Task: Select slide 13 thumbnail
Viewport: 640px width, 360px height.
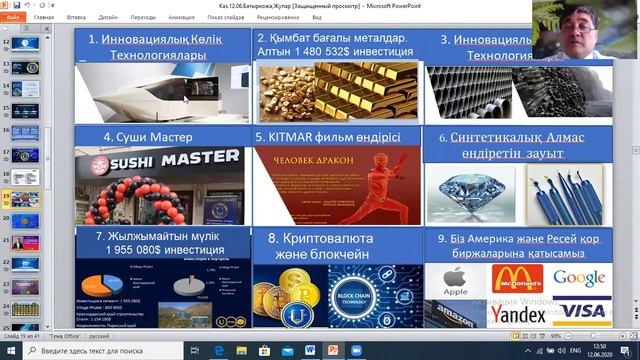Action: click(x=25, y=67)
